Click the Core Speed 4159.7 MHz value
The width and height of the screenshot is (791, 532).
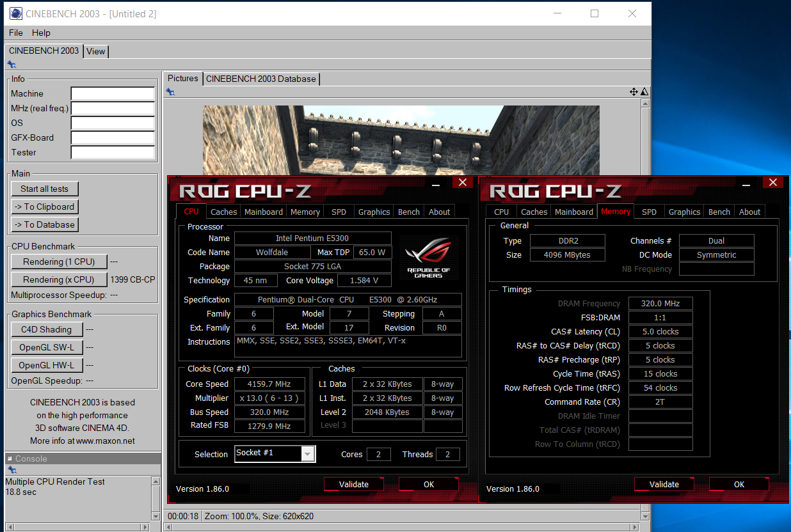click(269, 384)
